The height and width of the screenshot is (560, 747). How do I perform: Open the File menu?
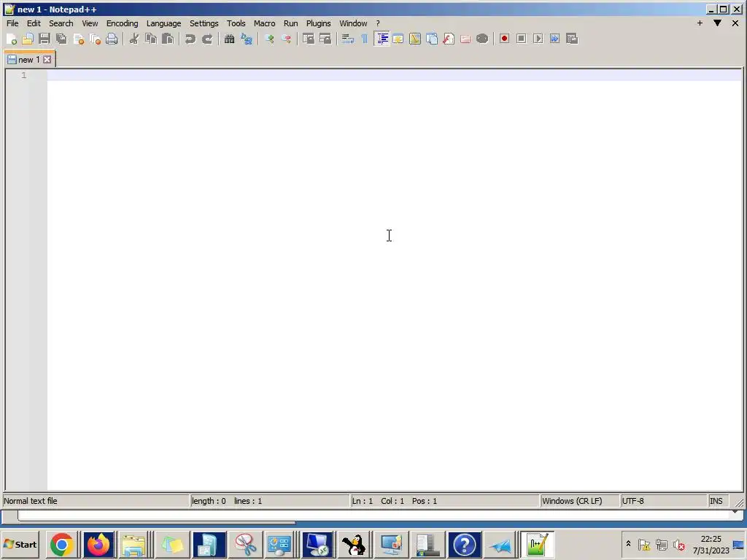click(12, 23)
